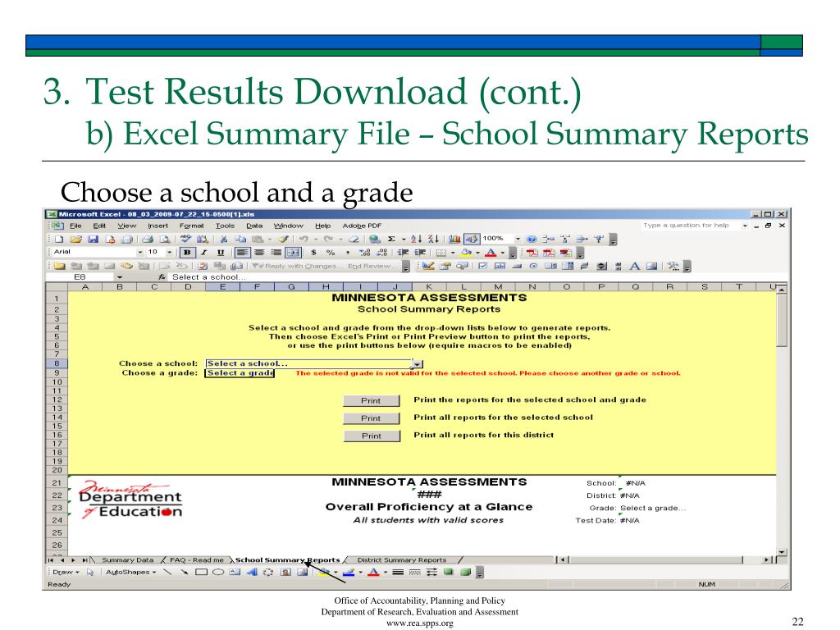Click the Percent Style icon
Screen dimensions: 840x630
331,253
